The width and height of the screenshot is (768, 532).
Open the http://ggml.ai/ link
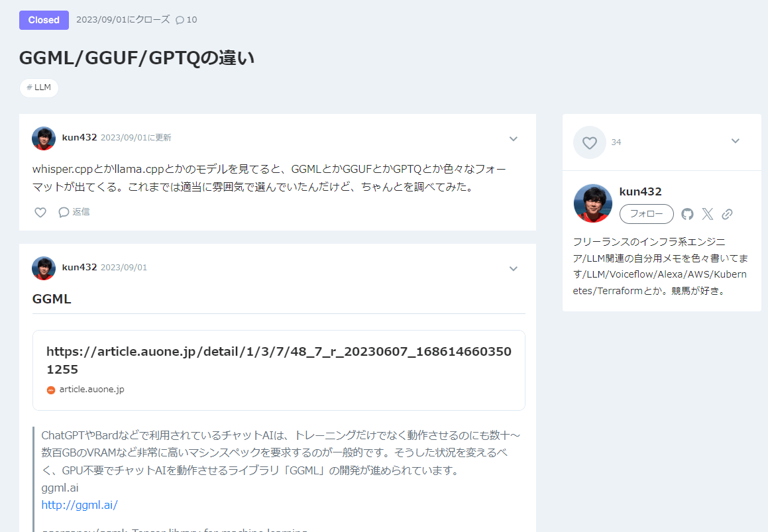coord(80,505)
